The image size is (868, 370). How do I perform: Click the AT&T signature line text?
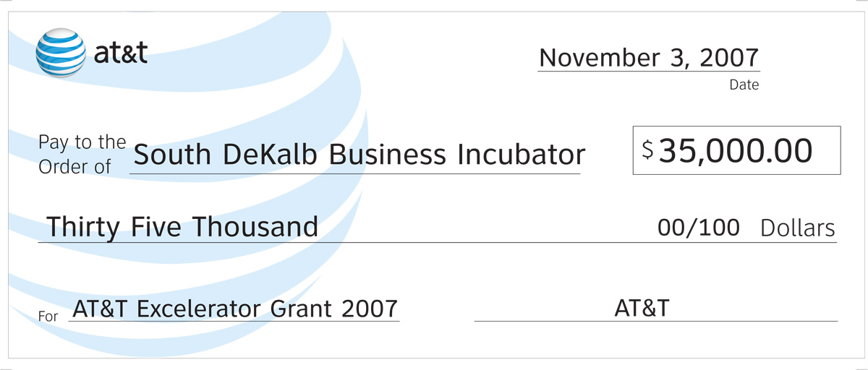[x=642, y=309]
